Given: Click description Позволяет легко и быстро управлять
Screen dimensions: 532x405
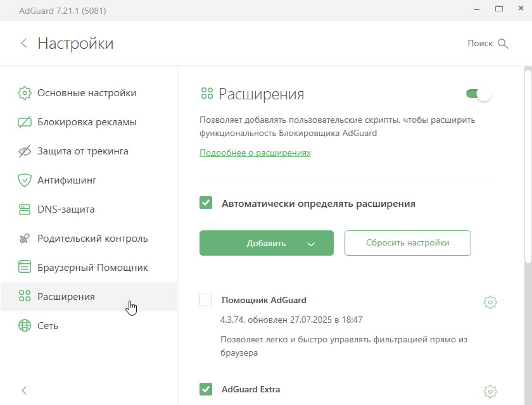Looking at the screenshot, I should click(x=344, y=346).
